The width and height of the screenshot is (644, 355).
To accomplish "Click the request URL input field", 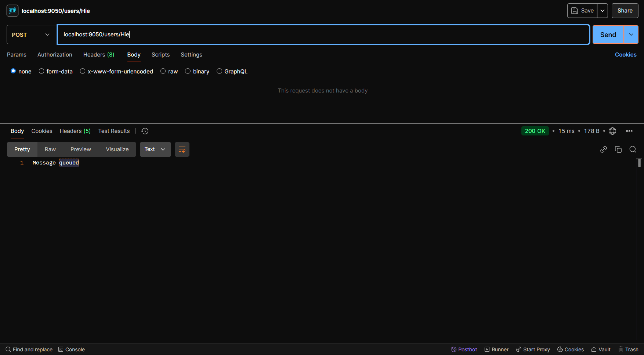I will (x=323, y=35).
